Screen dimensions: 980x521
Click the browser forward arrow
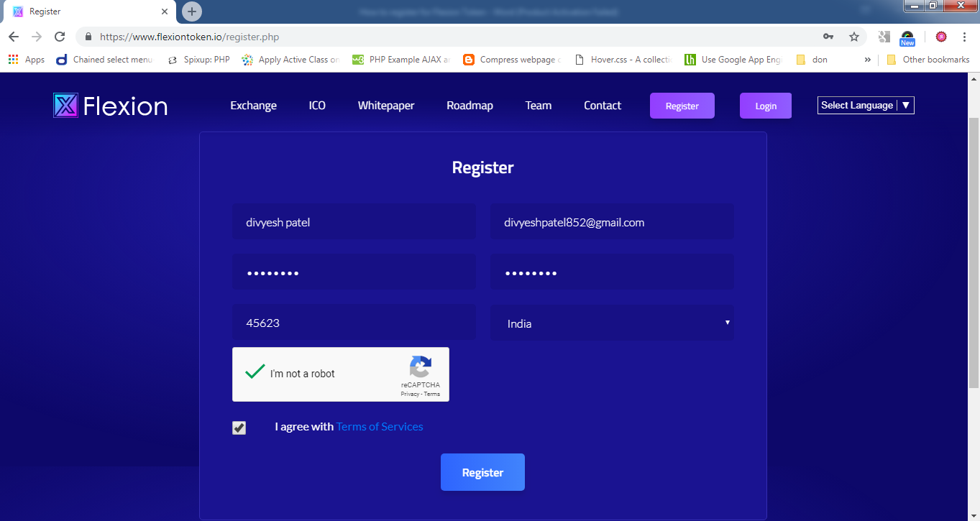tap(37, 37)
